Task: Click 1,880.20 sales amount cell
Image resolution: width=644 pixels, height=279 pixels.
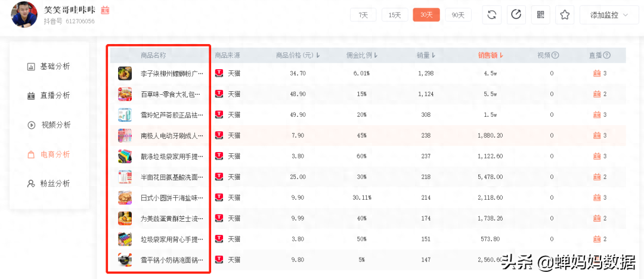Action: [490, 135]
